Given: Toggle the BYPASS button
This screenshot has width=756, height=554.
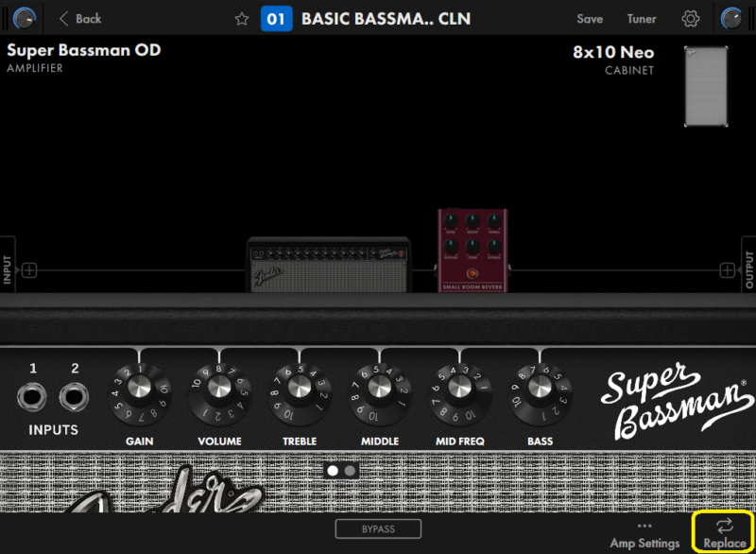Looking at the screenshot, I should click(x=378, y=528).
